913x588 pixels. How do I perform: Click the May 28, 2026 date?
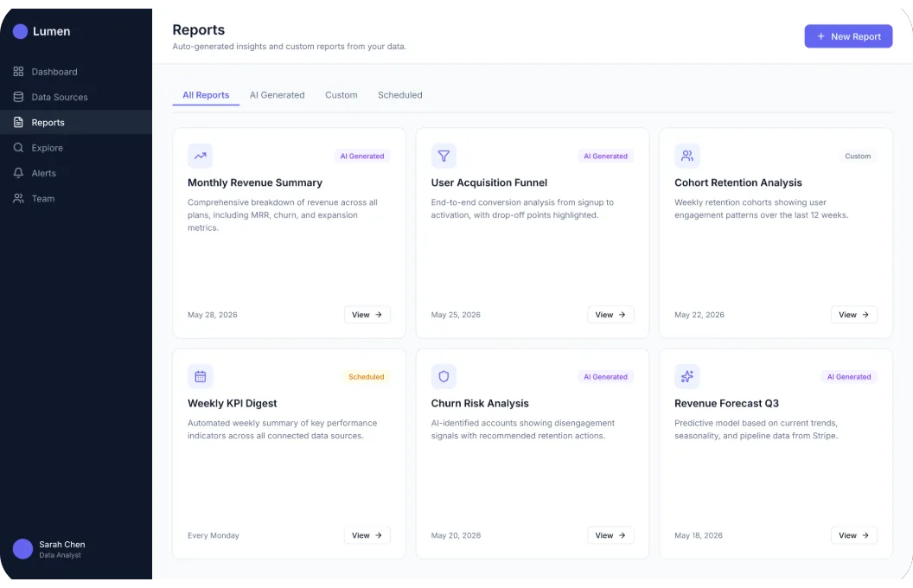click(x=213, y=315)
